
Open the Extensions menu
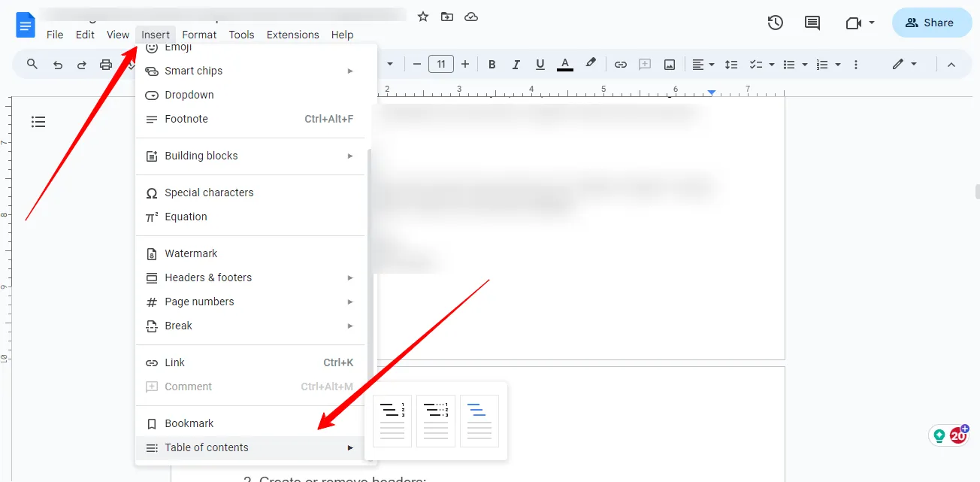pos(292,35)
